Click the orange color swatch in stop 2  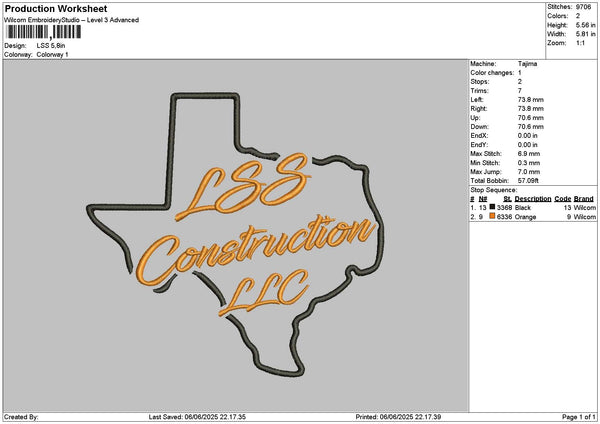[x=492, y=216]
